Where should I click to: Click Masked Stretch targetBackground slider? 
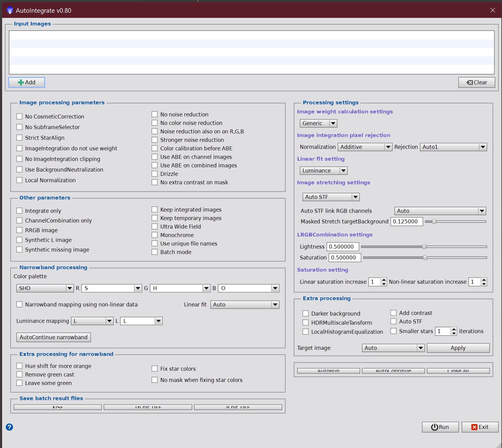point(455,222)
